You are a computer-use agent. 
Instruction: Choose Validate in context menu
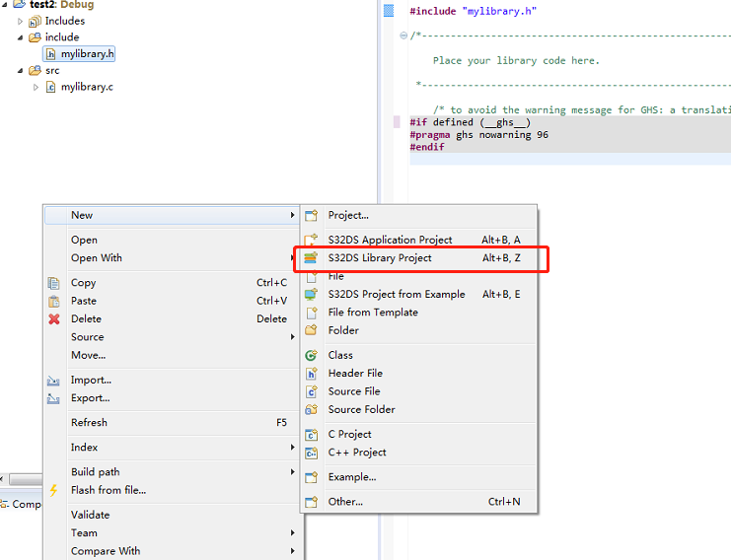click(x=172, y=515)
